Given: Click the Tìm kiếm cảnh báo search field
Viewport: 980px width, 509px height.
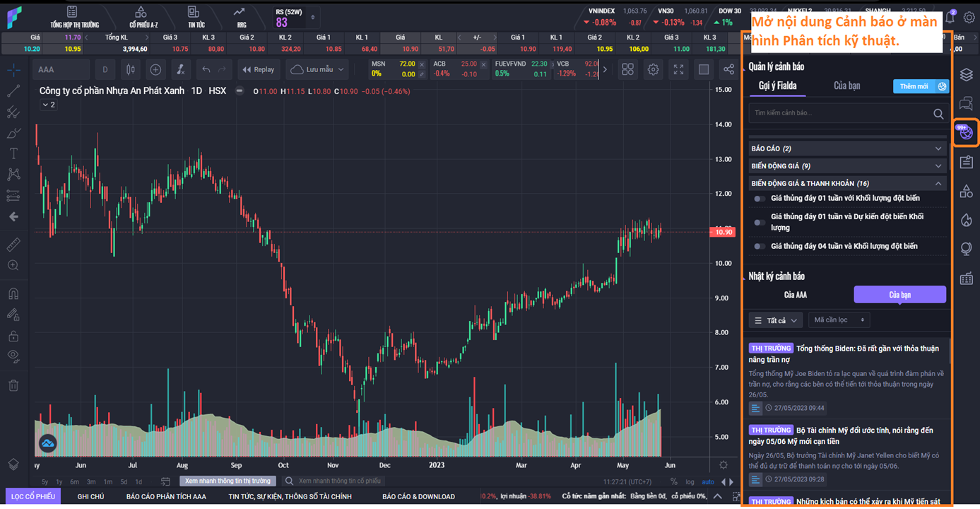Looking at the screenshot, I should point(841,113).
